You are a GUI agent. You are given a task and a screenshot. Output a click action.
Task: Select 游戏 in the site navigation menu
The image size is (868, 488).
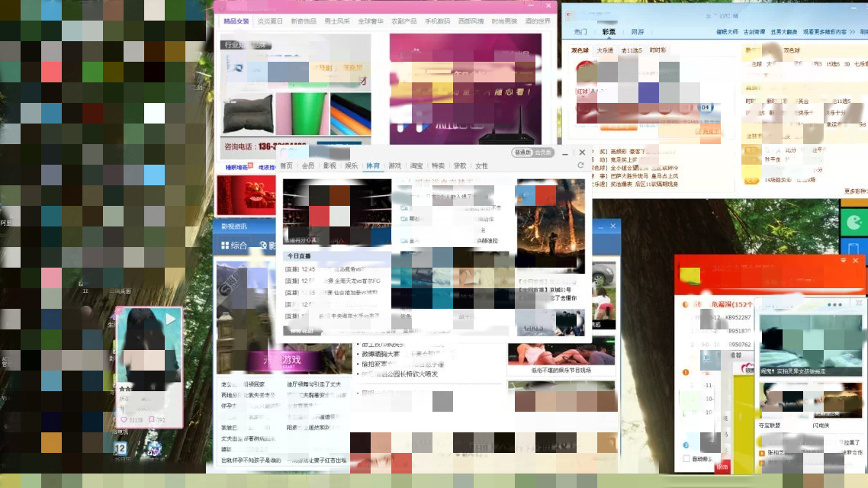pyautogui.click(x=394, y=165)
